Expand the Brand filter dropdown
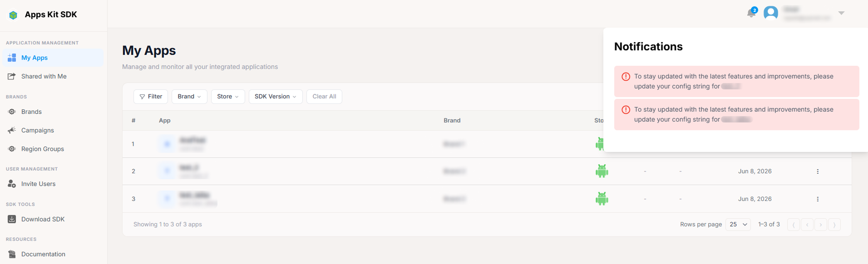 [189, 97]
